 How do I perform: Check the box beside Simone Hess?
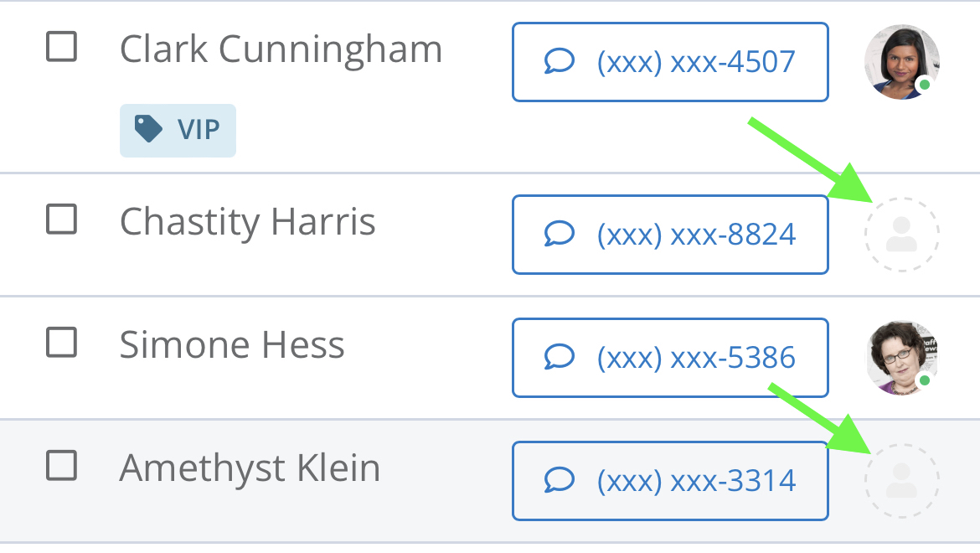(61, 342)
